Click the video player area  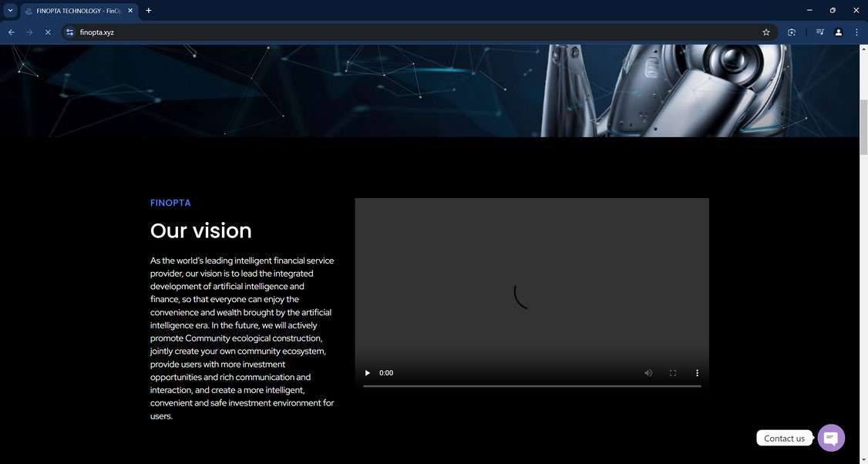pyautogui.click(x=532, y=294)
